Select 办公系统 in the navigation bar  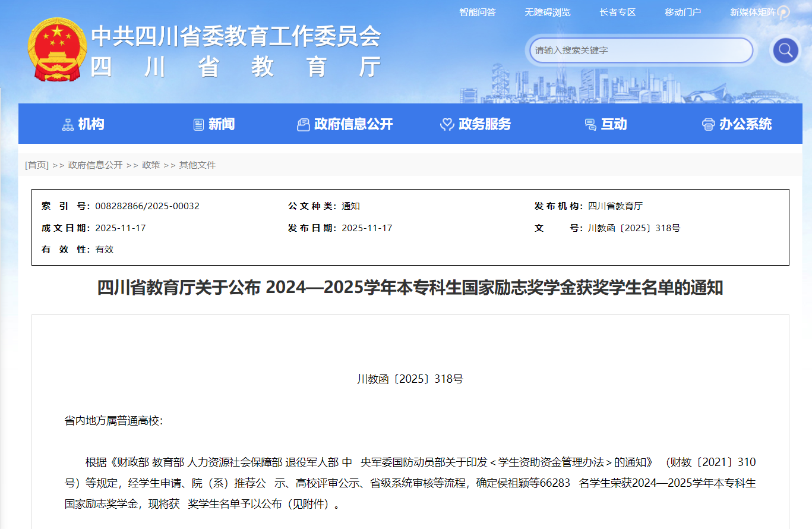pyautogui.click(x=745, y=124)
